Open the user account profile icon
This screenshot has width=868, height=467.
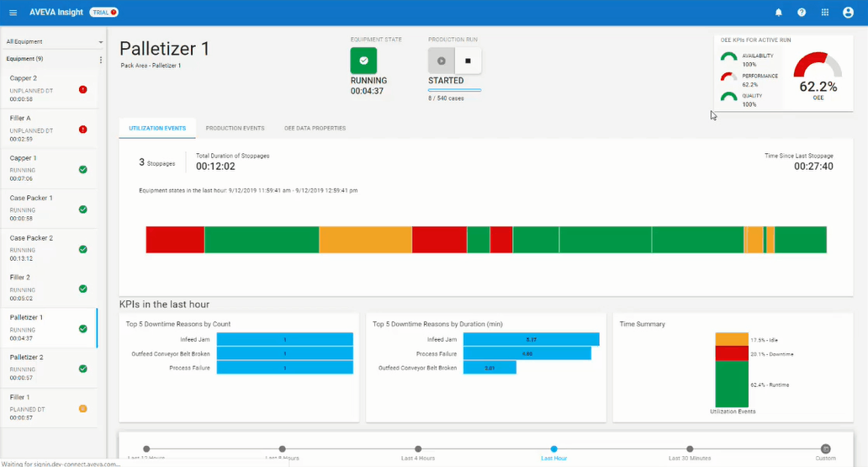click(x=848, y=13)
